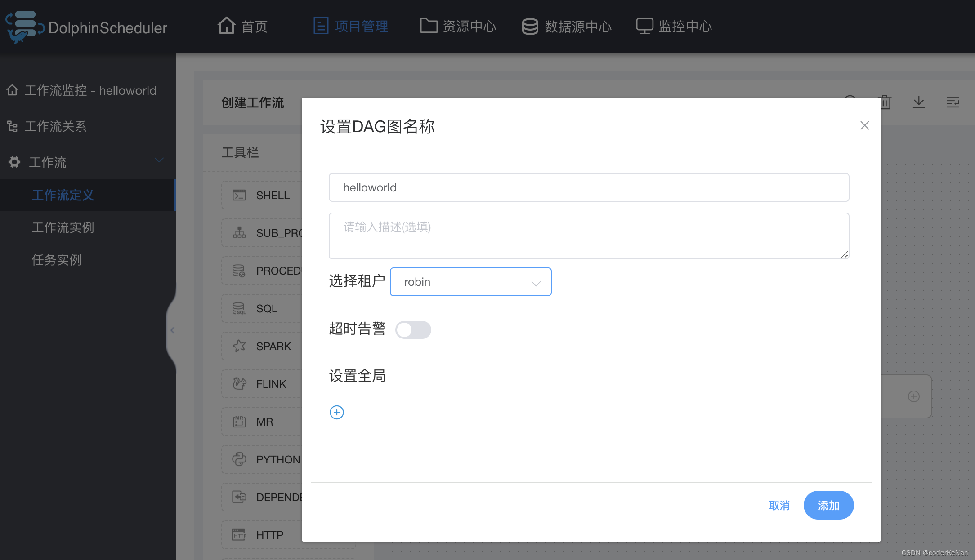The image size is (975, 560).
Task: Select 工作流定义 in the sidebar
Action: tap(88, 195)
